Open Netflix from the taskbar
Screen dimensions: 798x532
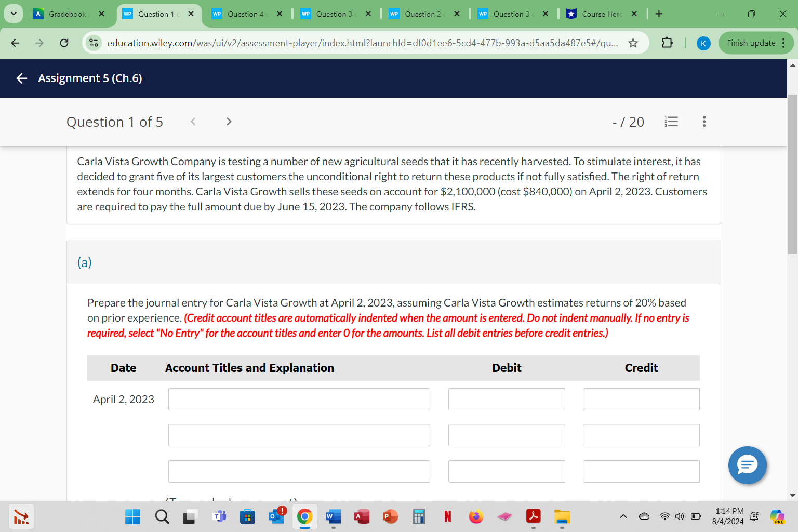tap(447, 517)
